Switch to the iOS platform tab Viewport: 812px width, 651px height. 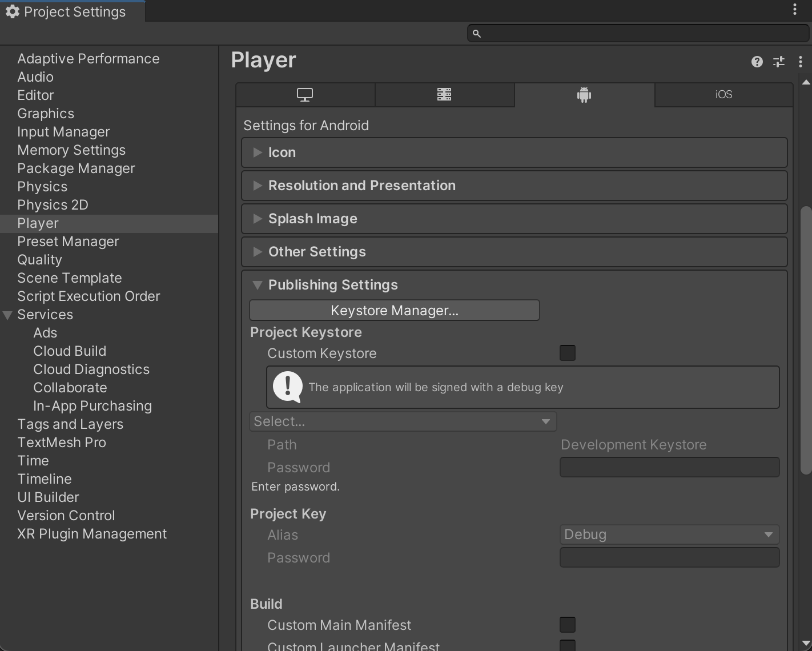pos(723,95)
